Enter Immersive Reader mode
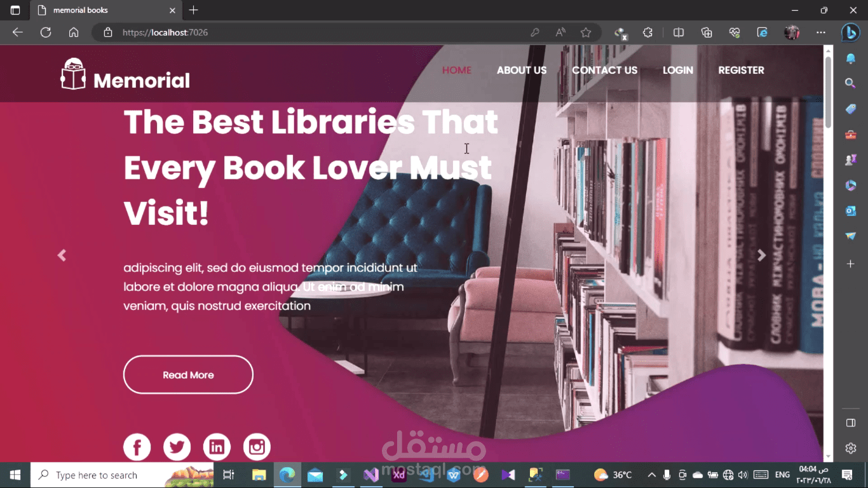Screen dimensions: 868x488 coord(560,32)
